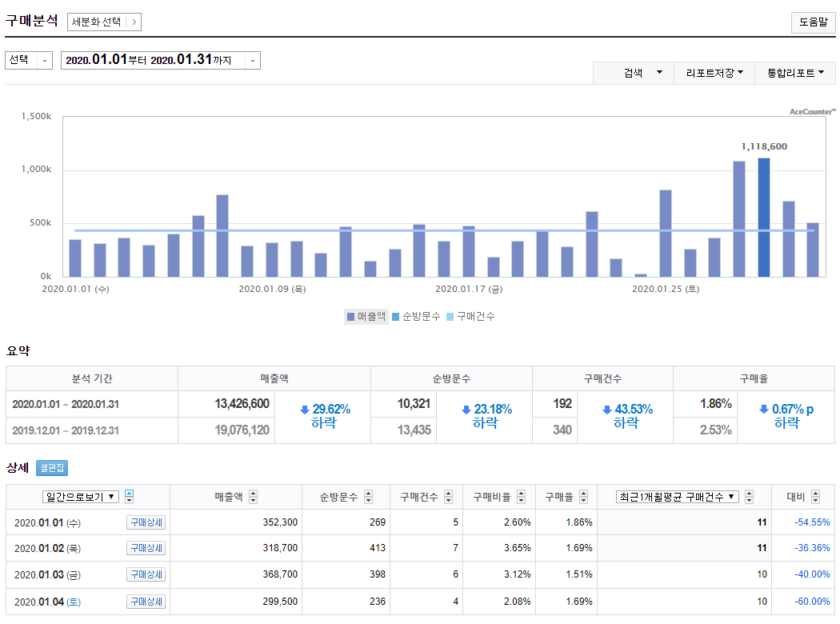Click sort icon next to 최근1개월평균 구매건수 dropdown
This screenshot has height=624, width=840.
[749, 497]
